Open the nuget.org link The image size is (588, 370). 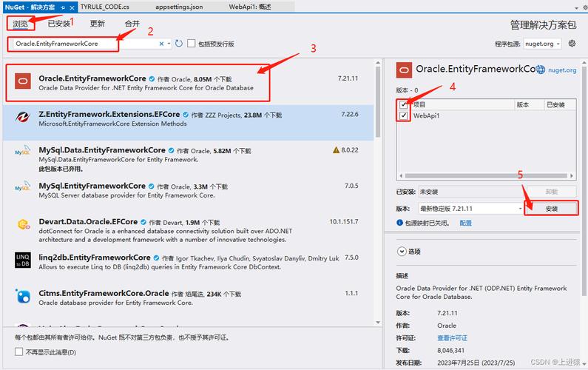pos(562,70)
